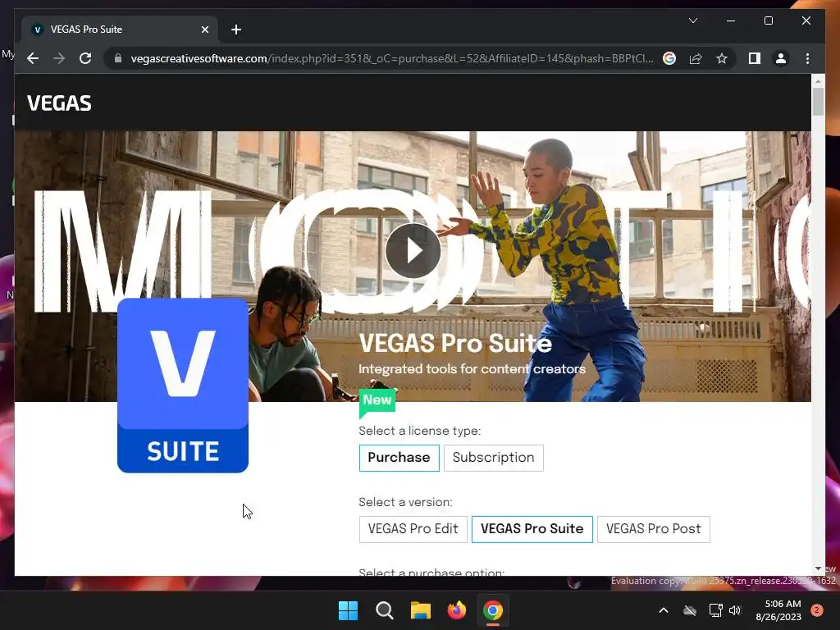
Task: Open a new browser tab
Action: click(236, 30)
